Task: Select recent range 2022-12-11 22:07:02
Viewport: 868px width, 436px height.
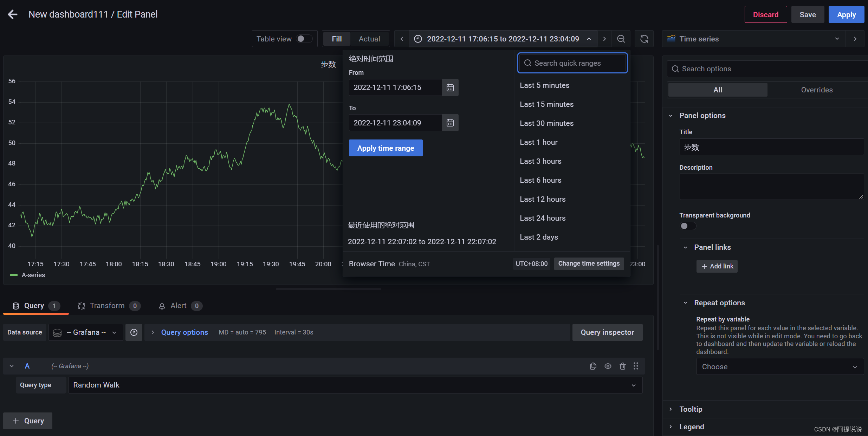Action: (x=422, y=242)
